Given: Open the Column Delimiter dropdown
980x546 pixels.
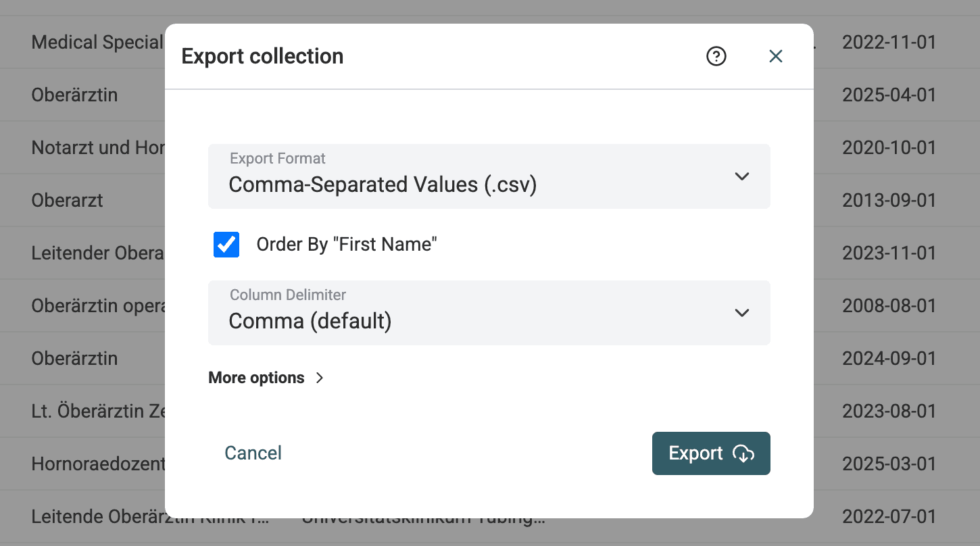Looking at the screenshot, I should (489, 312).
